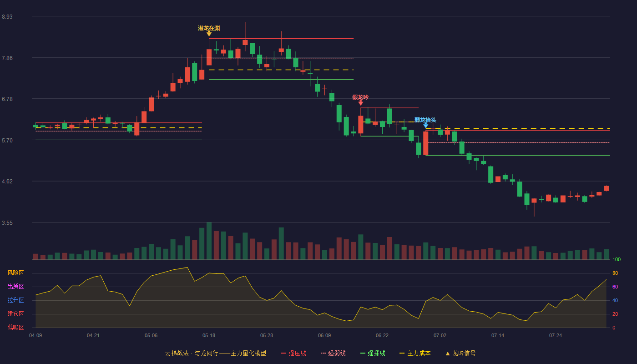637x364 pixels.
Task: Click the 弱龙抬头 blue arrow marker
Action: pyautogui.click(x=426, y=125)
